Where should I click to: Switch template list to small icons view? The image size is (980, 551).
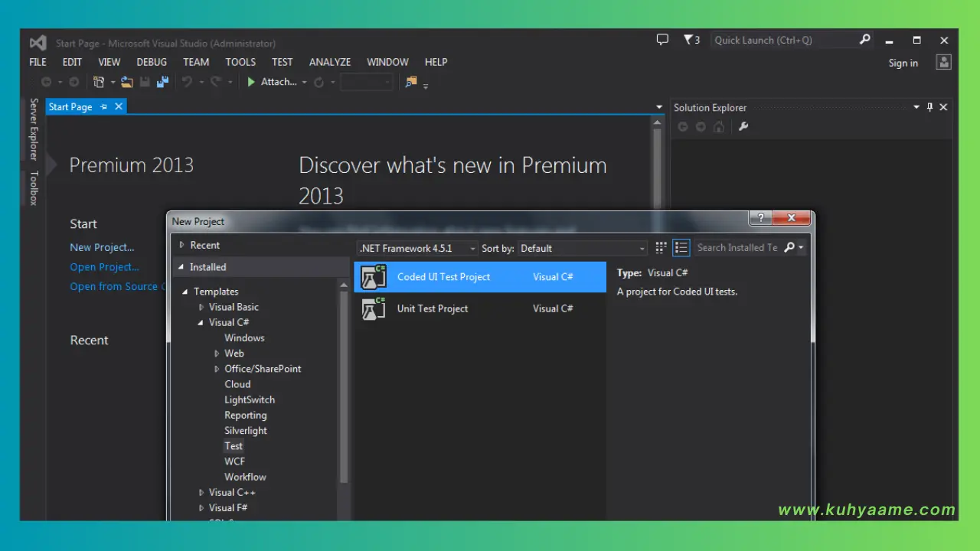pyautogui.click(x=661, y=248)
